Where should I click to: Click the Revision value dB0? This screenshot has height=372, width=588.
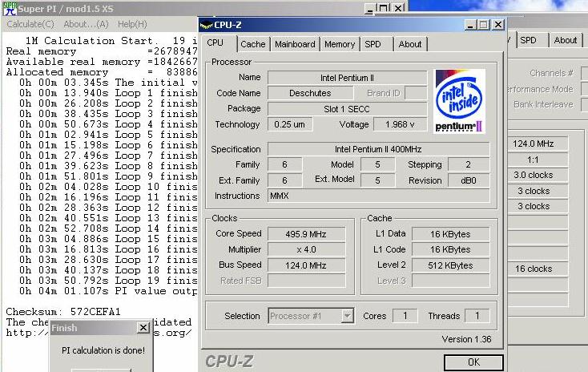pyautogui.click(x=469, y=180)
